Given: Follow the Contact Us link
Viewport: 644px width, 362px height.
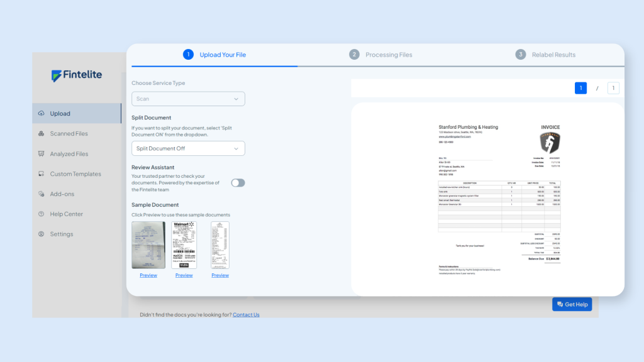Looking at the screenshot, I should (x=246, y=315).
